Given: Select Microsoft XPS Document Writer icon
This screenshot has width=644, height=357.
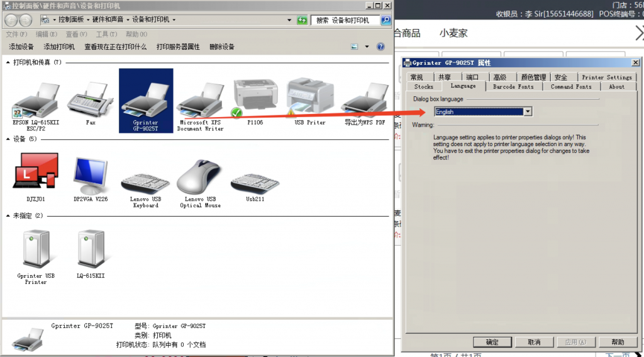Looking at the screenshot, I should (x=200, y=100).
